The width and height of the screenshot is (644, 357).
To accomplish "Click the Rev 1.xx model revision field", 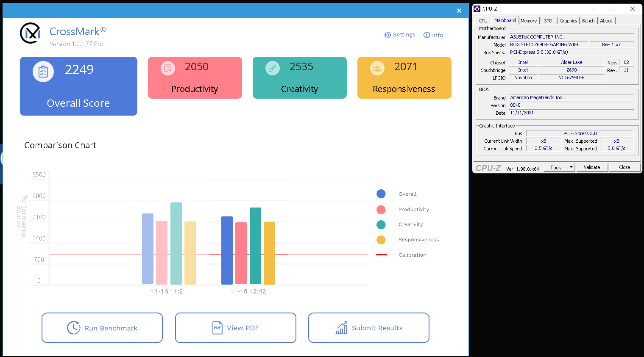I will pos(611,44).
